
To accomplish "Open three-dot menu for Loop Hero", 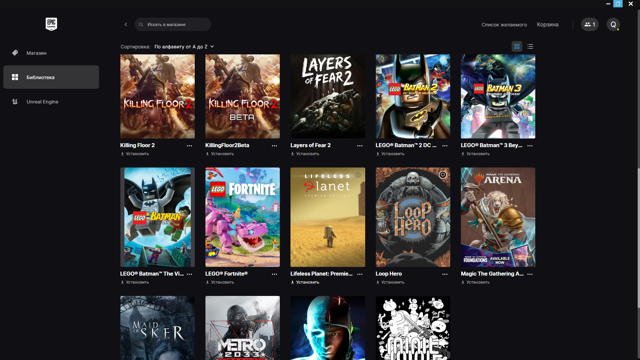I will [444, 274].
